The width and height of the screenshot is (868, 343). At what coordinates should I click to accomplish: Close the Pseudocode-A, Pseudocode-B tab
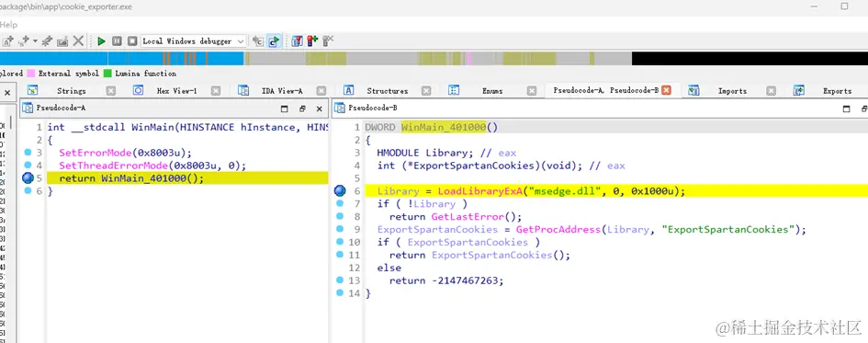tap(667, 90)
